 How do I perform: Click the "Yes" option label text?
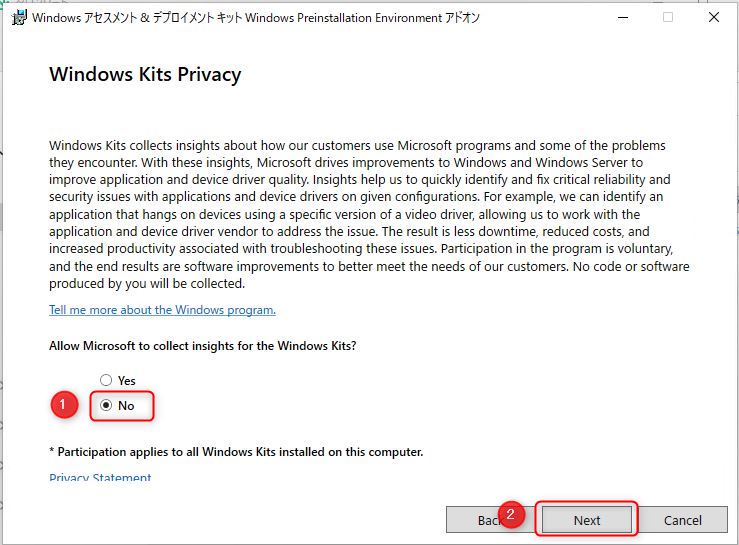pyautogui.click(x=127, y=381)
